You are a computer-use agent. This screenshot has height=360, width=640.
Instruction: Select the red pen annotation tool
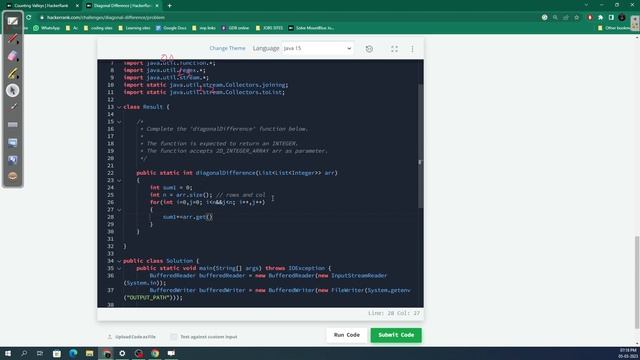tap(13, 39)
